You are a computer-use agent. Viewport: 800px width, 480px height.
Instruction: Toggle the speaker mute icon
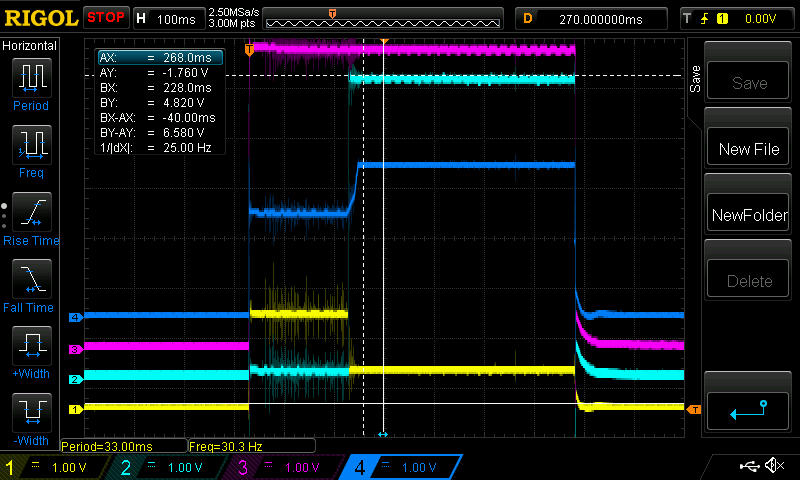coord(774,466)
